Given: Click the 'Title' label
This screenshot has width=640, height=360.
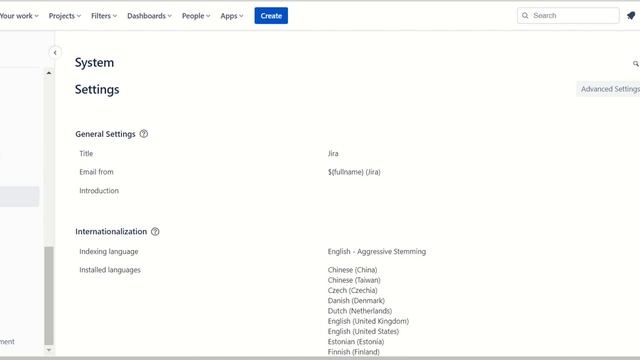Looking at the screenshot, I should [86, 153].
